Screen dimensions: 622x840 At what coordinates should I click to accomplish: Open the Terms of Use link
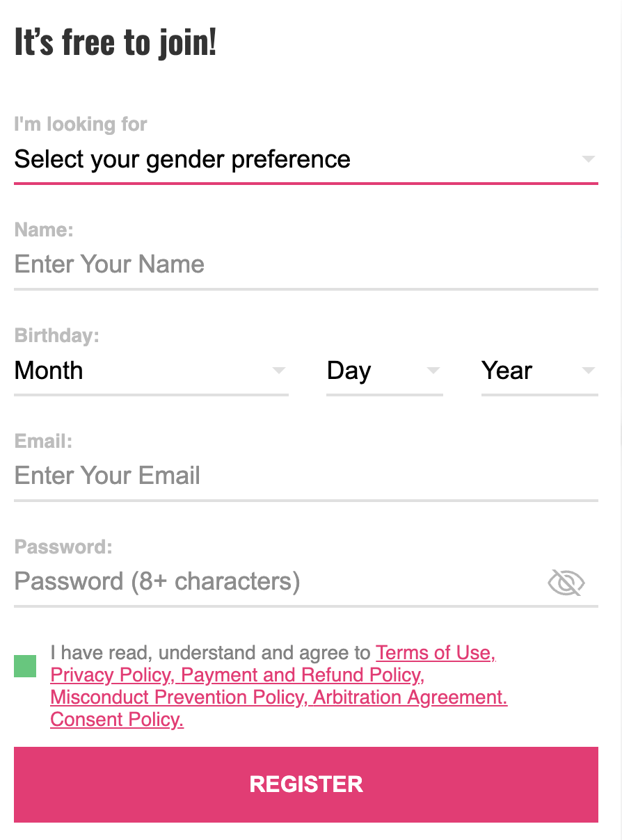[x=433, y=653]
